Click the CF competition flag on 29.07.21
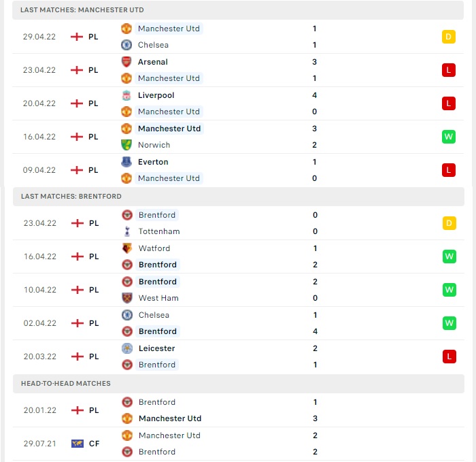The image size is (476, 462). coord(78,444)
